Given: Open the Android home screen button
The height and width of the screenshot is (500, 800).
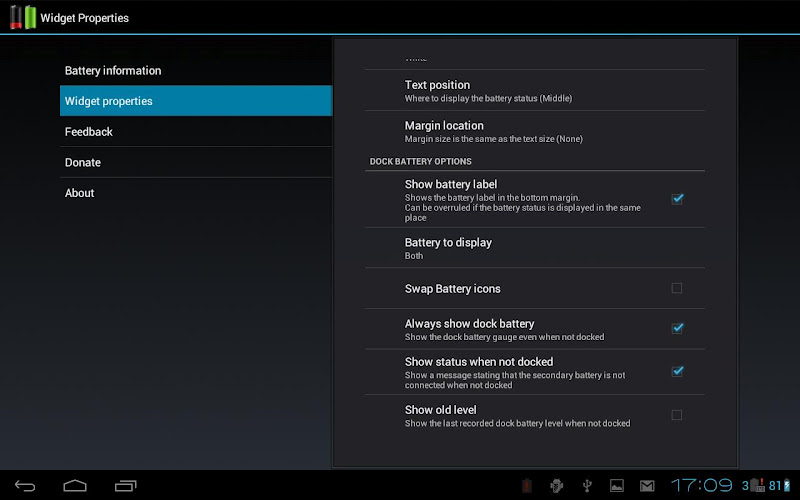Looking at the screenshot, I should (75, 486).
